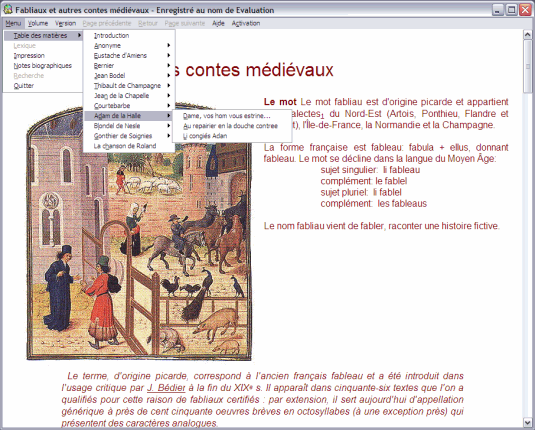
Task: Choose Quitter to exit the application
Action: [43, 86]
